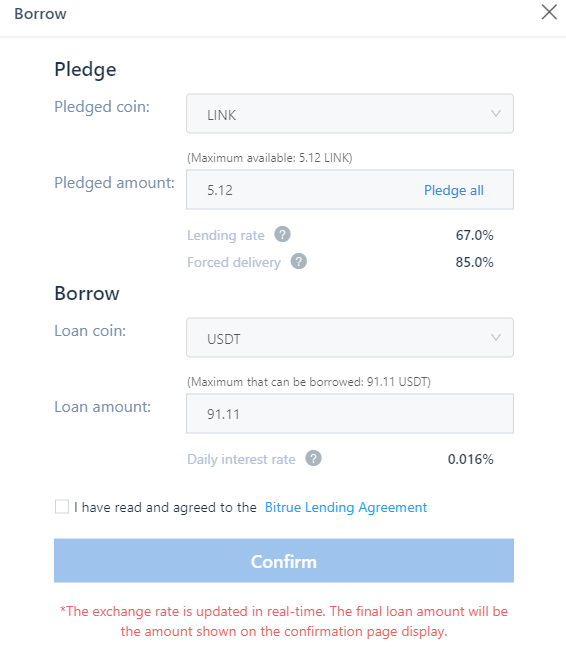The height and width of the screenshot is (658, 566).
Task: Open the Bitrue Lending Agreement link
Action: (x=346, y=507)
